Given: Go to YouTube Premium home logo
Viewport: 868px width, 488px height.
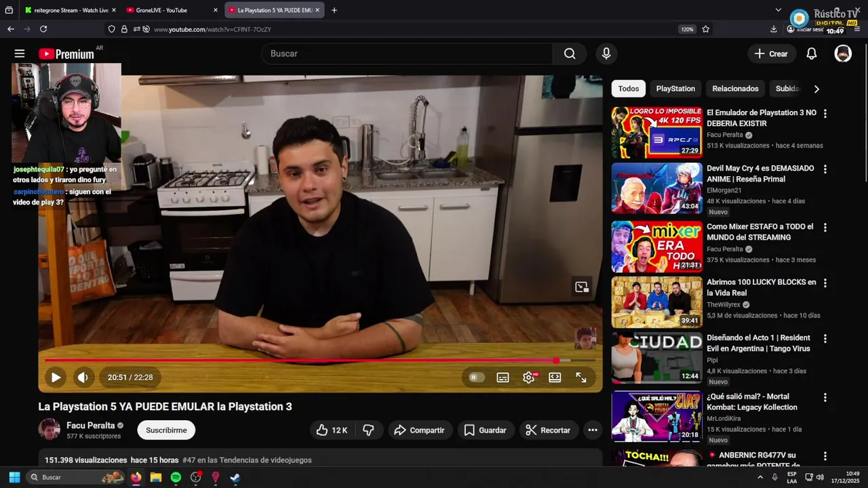Looking at the screenshot, I should click(x=66, y=54).
